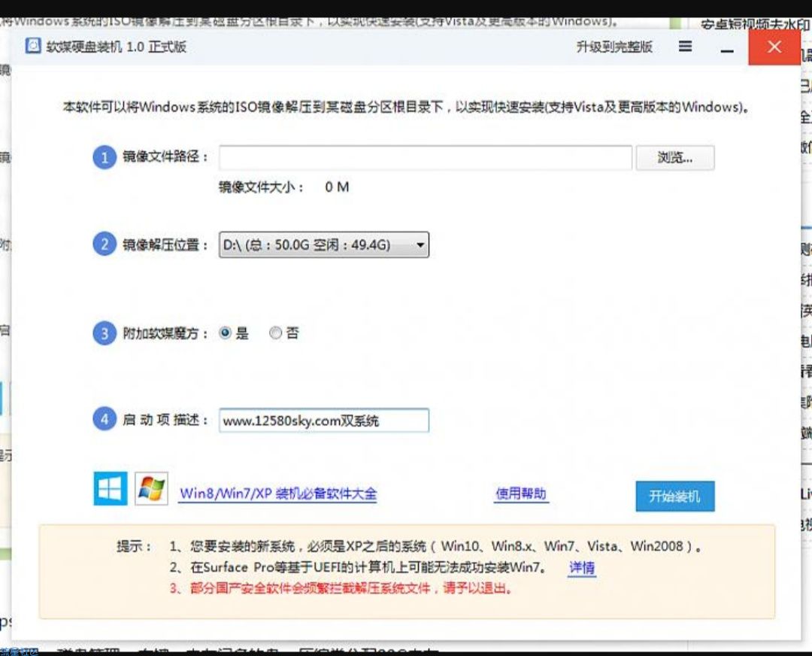Click the 镜像文件大小 0 M value
The height and width of the screenshot is (656, 812).
pyautogui.click(x=337, y=187)
